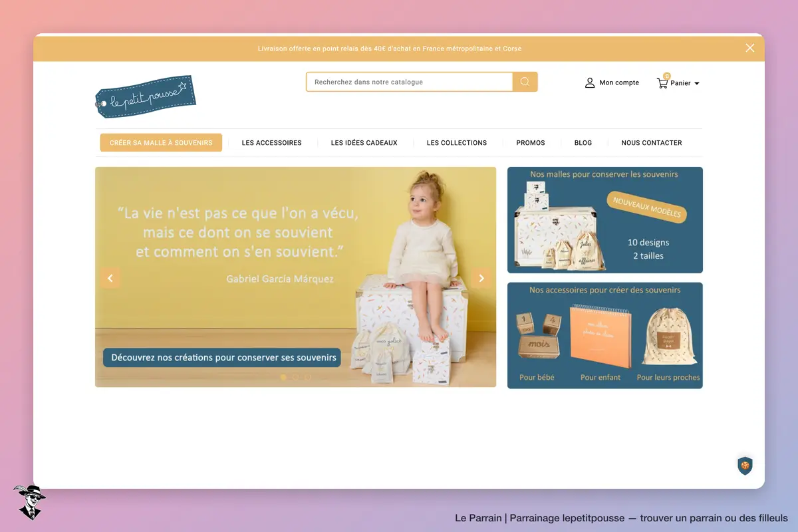The height and width of the screenshot is (532, 798).
Task: Open Les Collections menu
Action: 457,143
